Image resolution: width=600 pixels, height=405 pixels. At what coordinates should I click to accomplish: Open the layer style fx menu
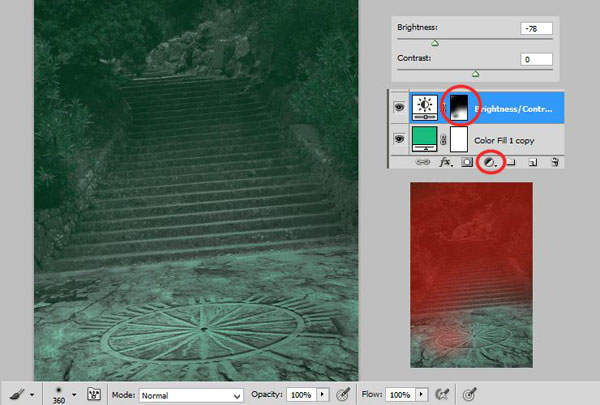(446, 162)
